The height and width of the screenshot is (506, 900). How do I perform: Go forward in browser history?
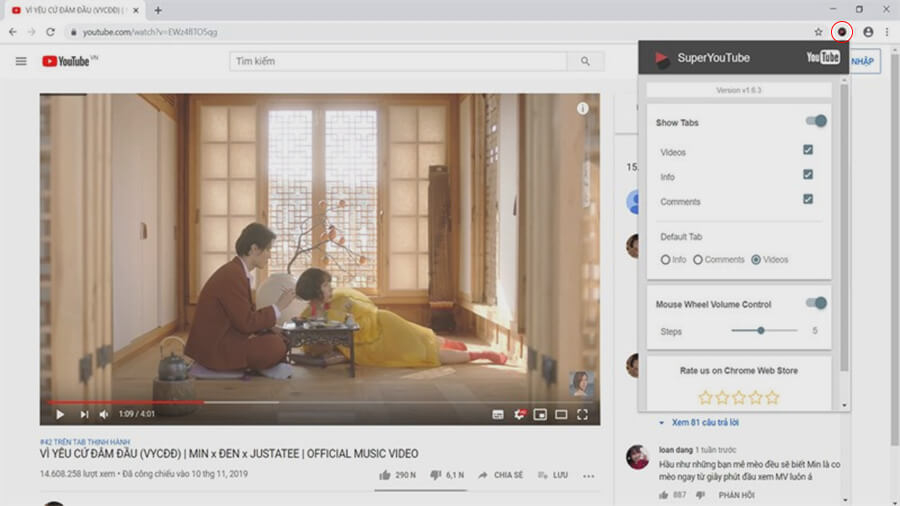[32, 32]
